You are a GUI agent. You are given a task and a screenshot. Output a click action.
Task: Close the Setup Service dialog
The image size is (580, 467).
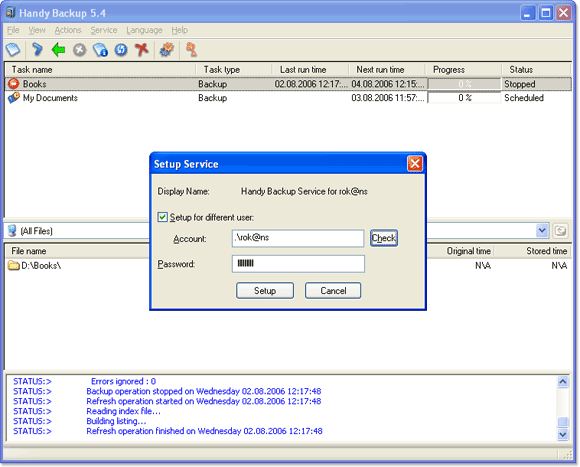click(x=415, y=163)
